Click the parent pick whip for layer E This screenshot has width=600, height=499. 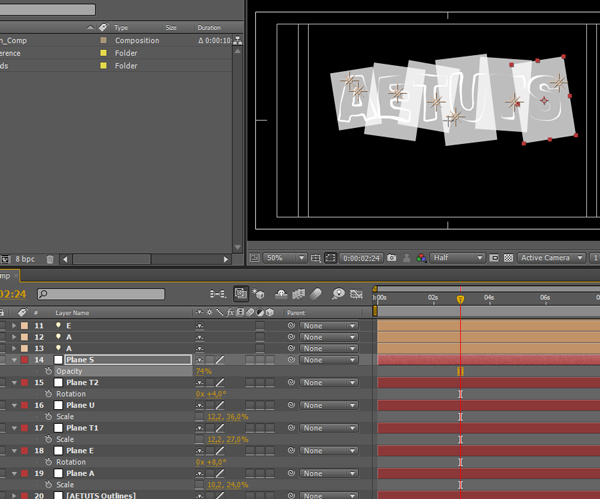click(291, 326)
